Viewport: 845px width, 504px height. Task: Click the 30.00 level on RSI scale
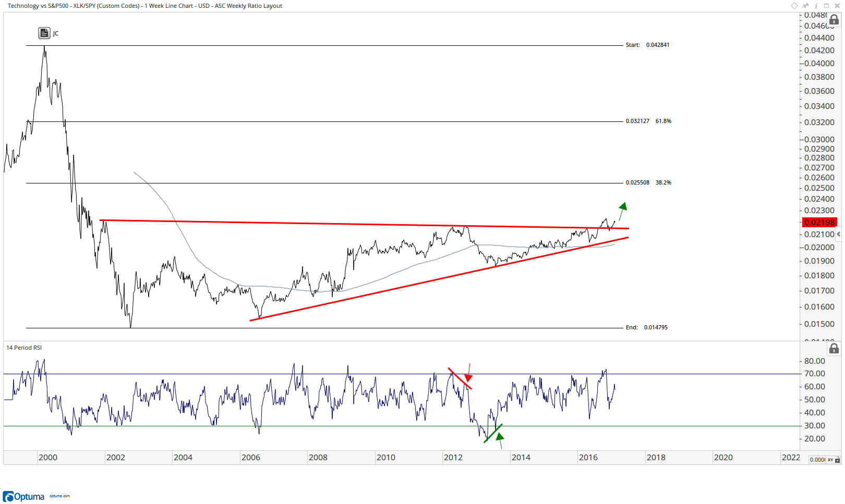[x=815, y=426]
